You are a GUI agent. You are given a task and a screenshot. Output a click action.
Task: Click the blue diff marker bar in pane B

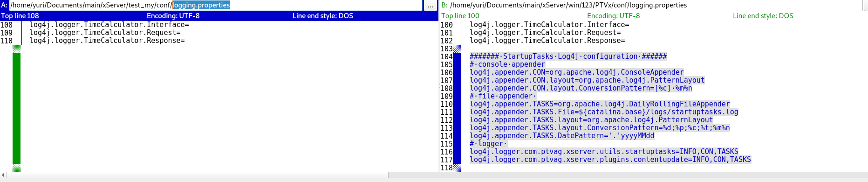[x=457, y=108]
